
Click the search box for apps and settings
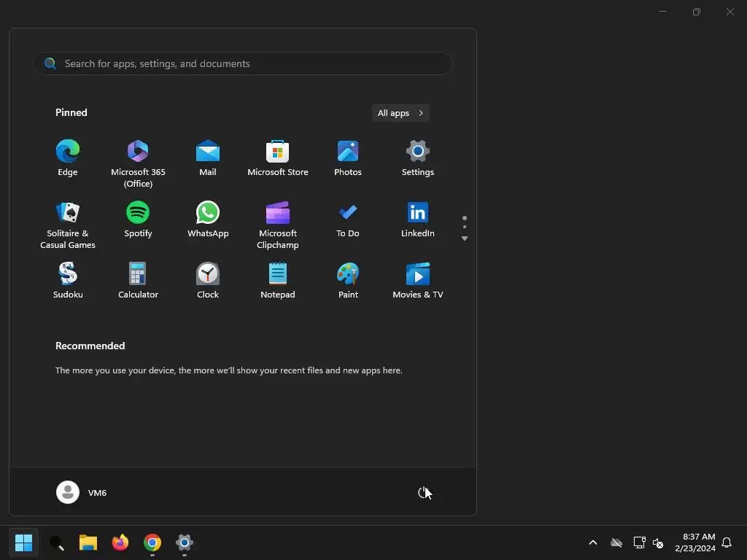(x=242, y=63)
